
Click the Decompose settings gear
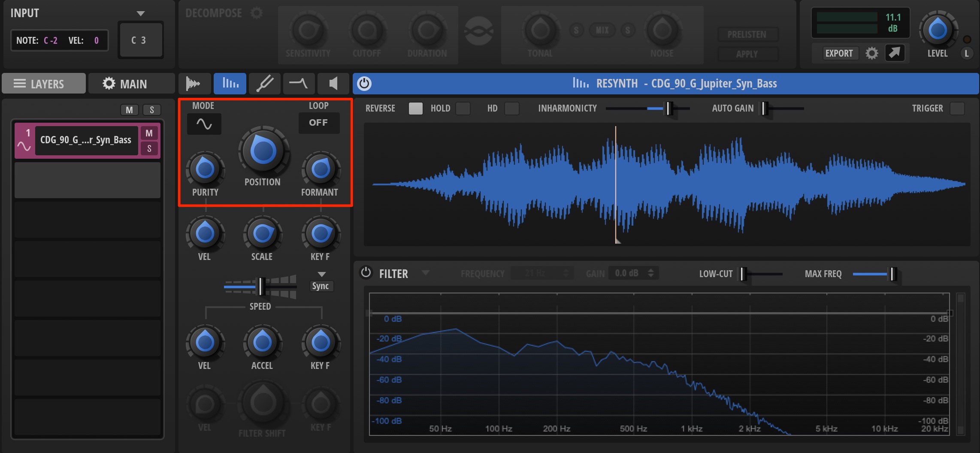tap(257, 13)
